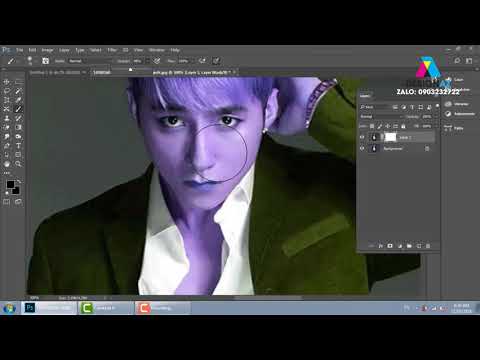Open the brush Opacity slider arrow

coord(148,61)
